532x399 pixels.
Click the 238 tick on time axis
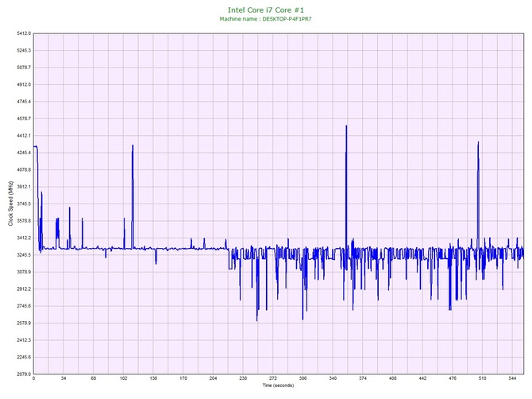[x=243, y=378]
